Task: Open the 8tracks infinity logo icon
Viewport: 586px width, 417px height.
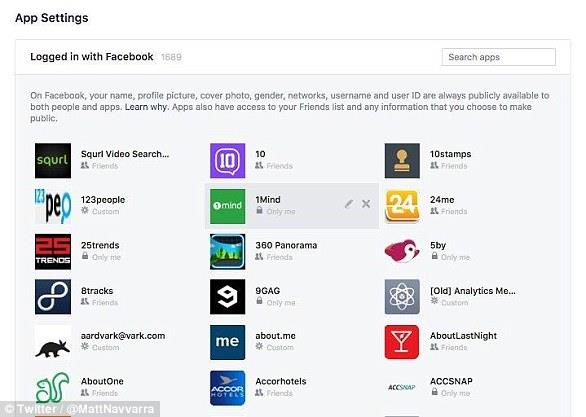Action: (x=53, y=297)
